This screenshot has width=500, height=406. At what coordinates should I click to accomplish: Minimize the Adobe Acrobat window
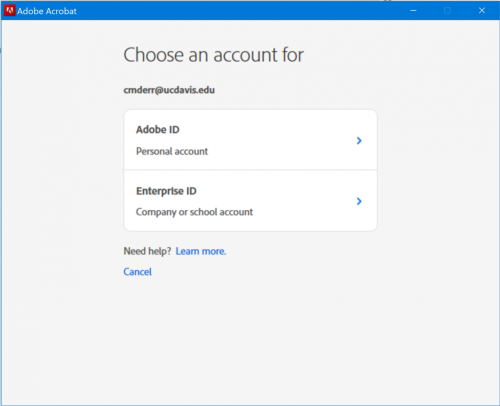[413, 11]
